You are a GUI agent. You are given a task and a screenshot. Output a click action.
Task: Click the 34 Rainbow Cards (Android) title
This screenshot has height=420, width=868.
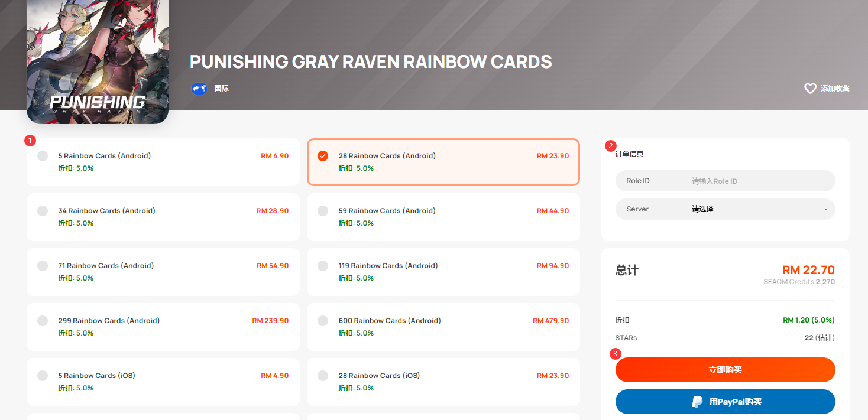(x=107, y=211)
